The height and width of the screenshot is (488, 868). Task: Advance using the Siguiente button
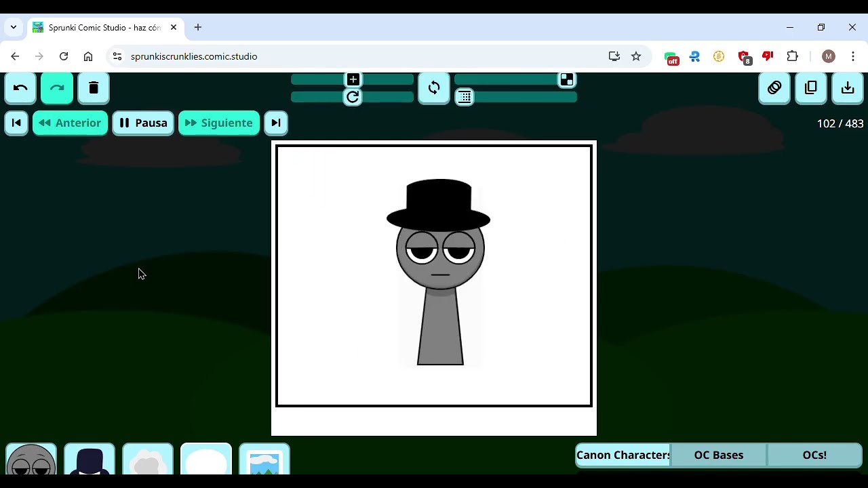(x=219, y=123)
